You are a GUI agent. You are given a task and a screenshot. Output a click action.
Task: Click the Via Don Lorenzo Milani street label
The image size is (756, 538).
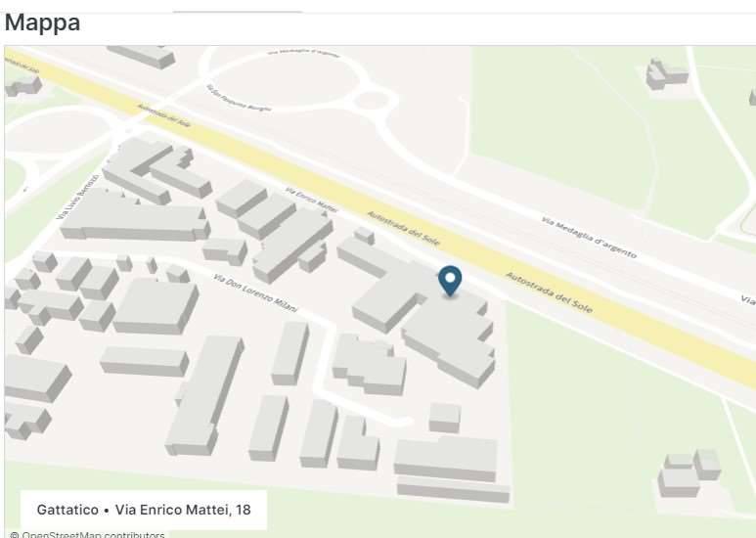(x=255, y=293)
